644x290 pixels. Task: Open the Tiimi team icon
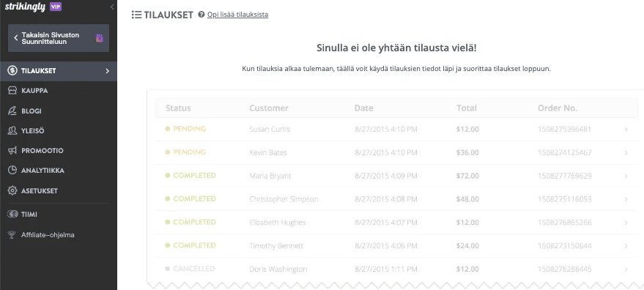[12, 215]
